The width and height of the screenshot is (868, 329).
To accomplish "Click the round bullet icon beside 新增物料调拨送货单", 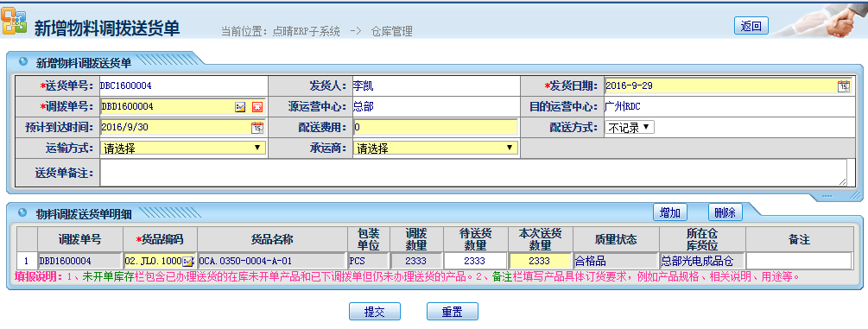I will pos(23,61).
